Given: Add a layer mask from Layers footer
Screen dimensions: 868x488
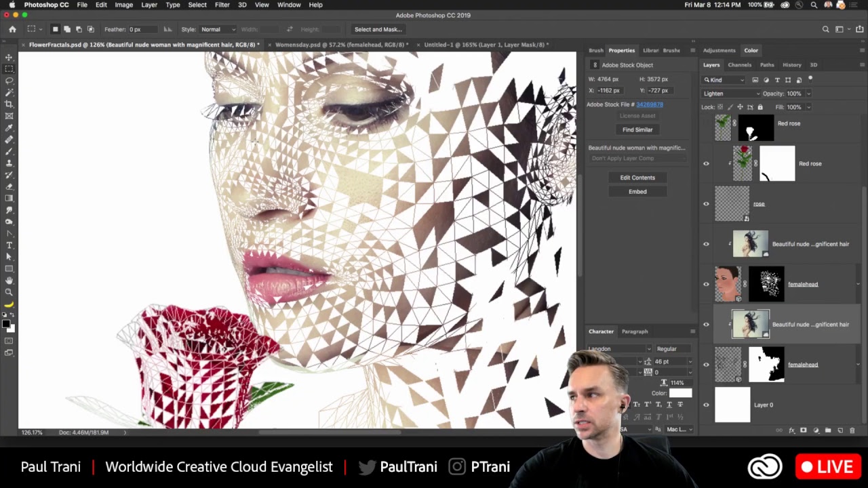Looking at the screenshot, I should pyautogui.click(x=804, y=430).
